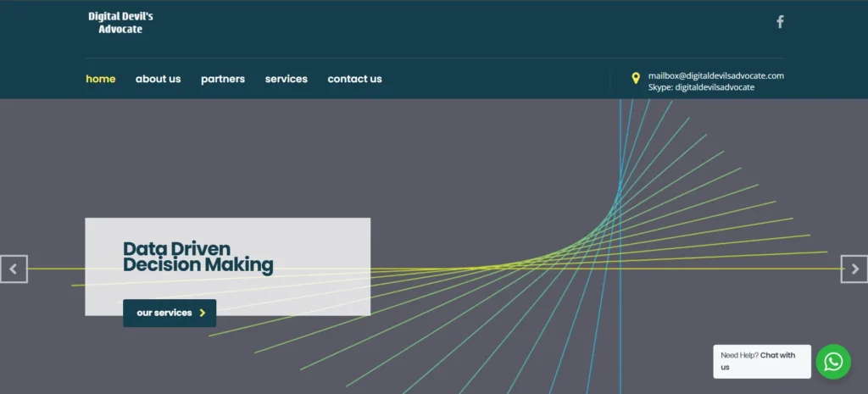Click the Digital Devil's Advocate logo
This screenshot has width=868, height=394.
(120, 23)
